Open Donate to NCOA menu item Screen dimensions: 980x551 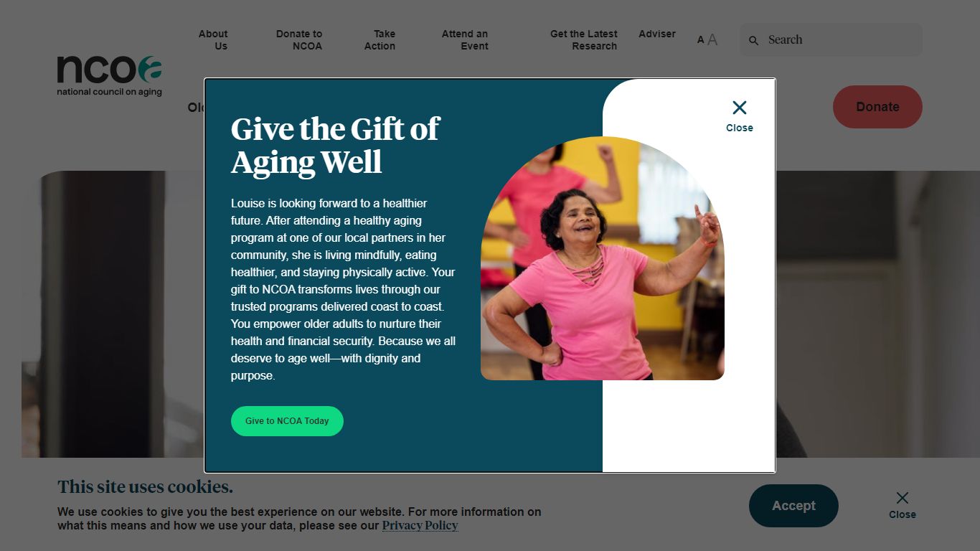click(299, 40)
